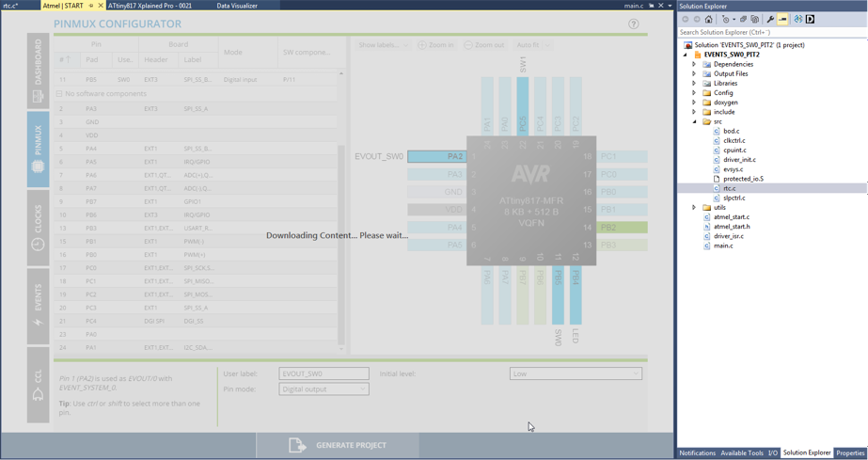Click the Home icon in Solution Explorer toolbar
This screenshot has width=868, height=460.
pyautogui.click(x=709, y=19)
